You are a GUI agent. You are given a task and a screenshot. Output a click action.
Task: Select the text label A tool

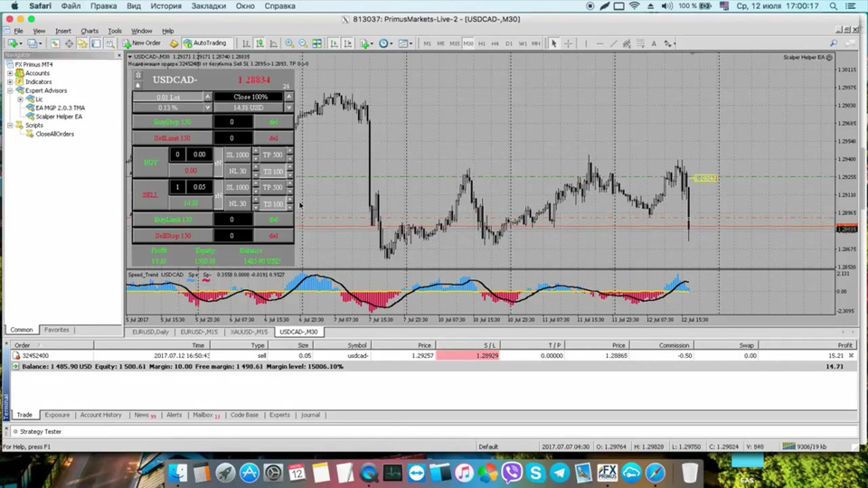[654, 43]
